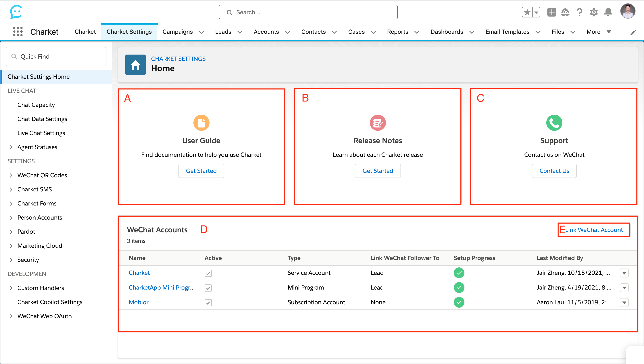Click the magnifier icon in global search
Viewport: 644px width, 364px height.
[229, 12]
